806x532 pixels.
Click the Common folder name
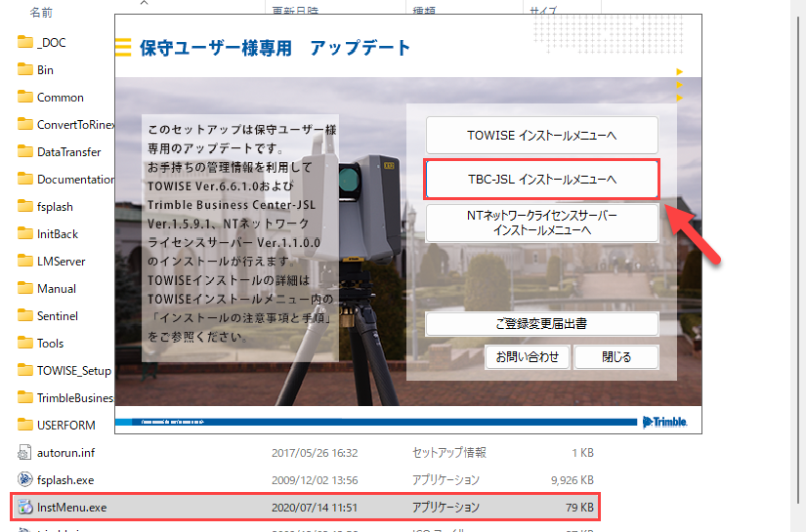tap(61, 98)
